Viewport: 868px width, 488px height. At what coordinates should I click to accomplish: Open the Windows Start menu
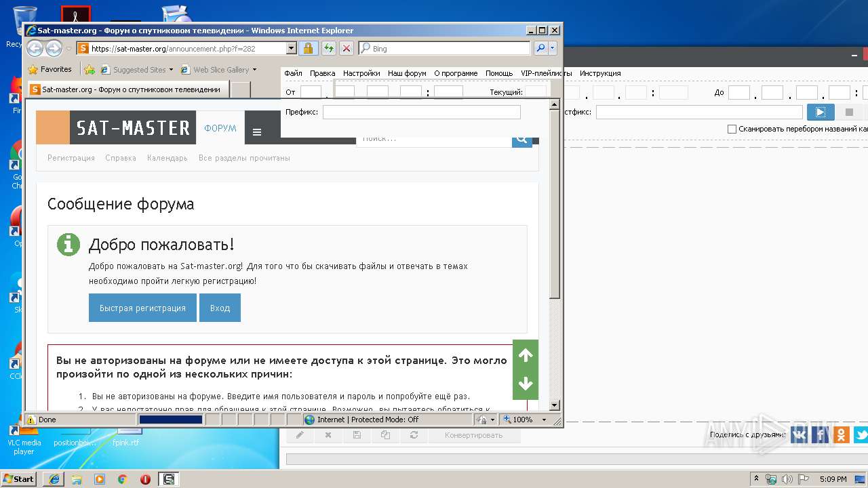[19, 479]
